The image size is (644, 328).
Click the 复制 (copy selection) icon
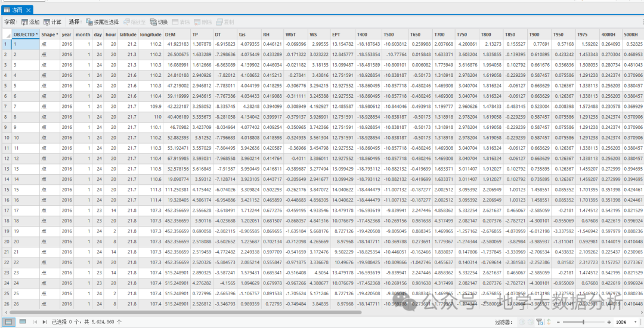click(x=219, y=21)
